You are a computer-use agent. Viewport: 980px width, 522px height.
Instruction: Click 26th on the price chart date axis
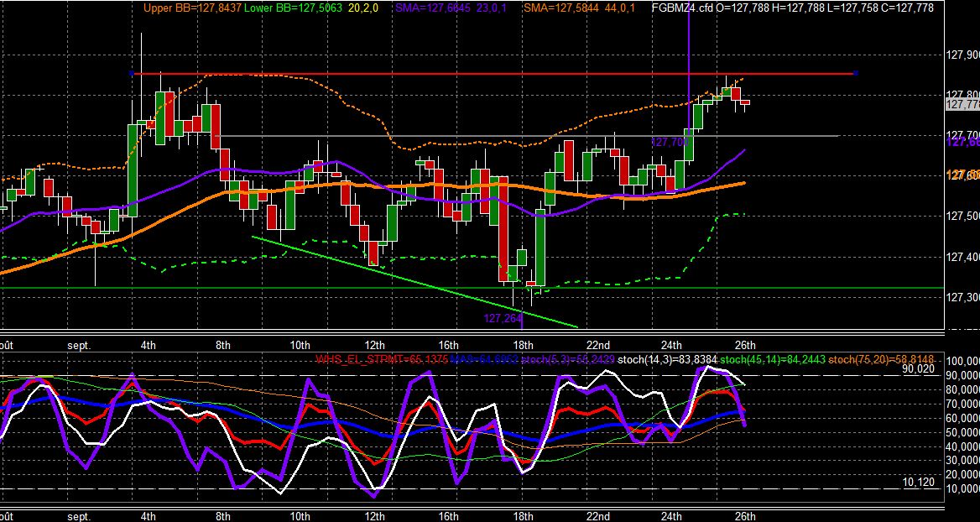pyautogui.click(x=745, y=345)
